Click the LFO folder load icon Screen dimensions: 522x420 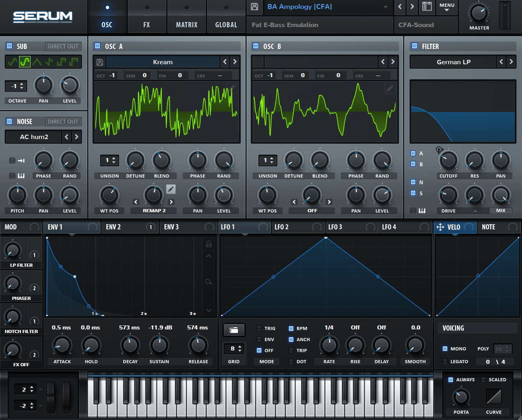234,330
